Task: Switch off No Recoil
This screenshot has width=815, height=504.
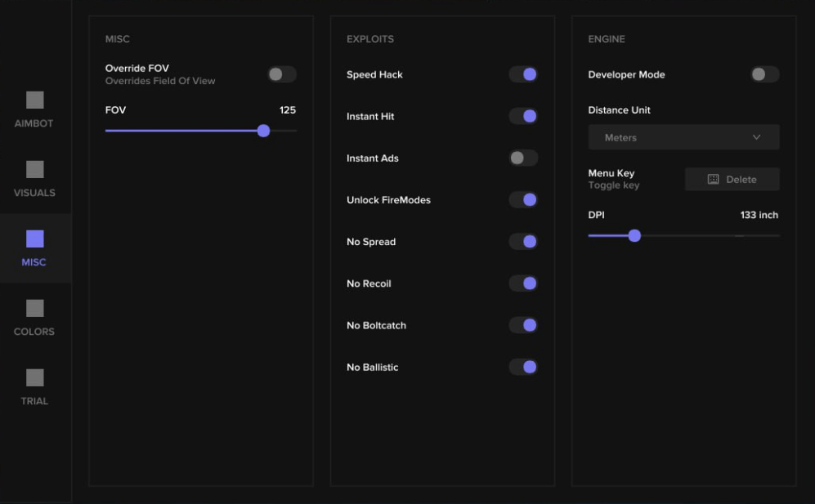Action: 523,283
